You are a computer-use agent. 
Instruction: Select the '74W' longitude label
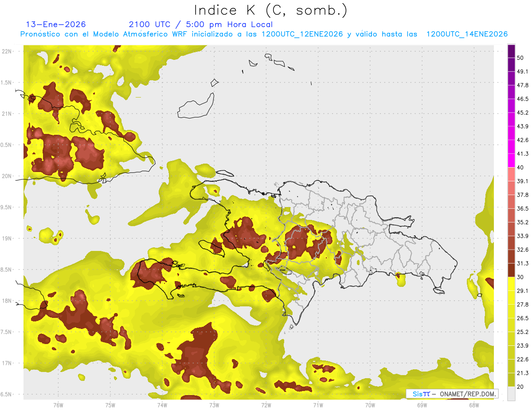(x=162, y=405)
